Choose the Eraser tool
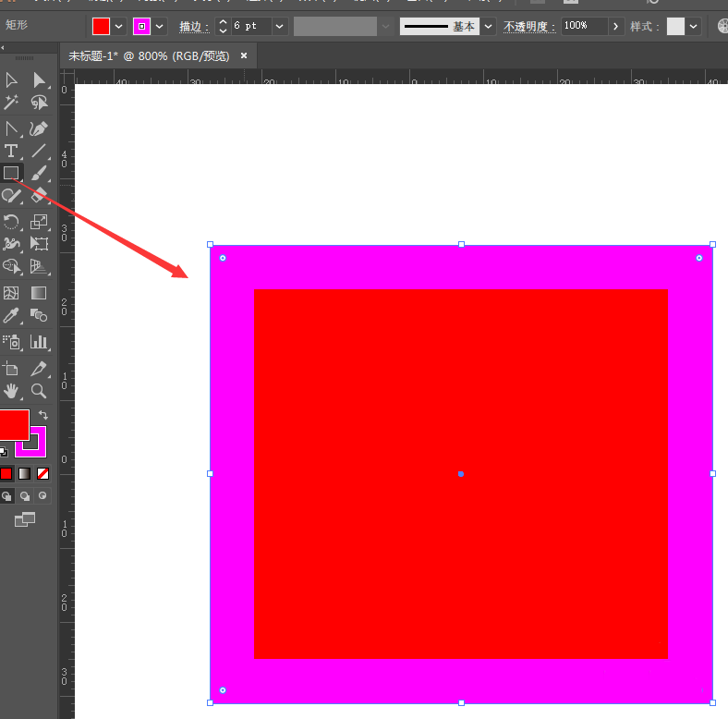This screenshot has width=728, height=719. pyautogui.click(x=39, y=196)
